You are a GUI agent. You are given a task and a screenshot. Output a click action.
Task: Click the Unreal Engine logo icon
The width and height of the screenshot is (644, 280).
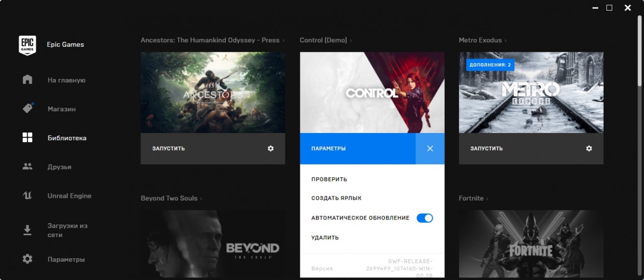pyautogui.click(x=27, y=196)
